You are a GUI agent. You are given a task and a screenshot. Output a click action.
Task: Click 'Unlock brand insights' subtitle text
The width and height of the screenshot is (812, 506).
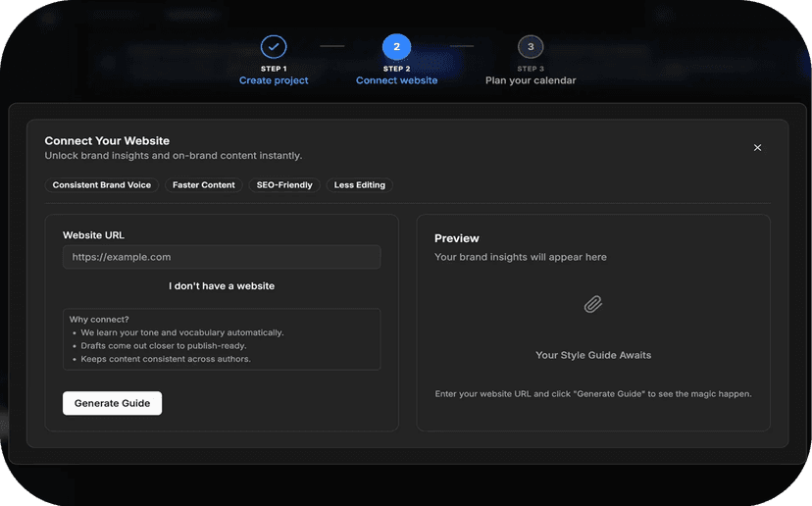pyautogui.click(x=174, y=156)
